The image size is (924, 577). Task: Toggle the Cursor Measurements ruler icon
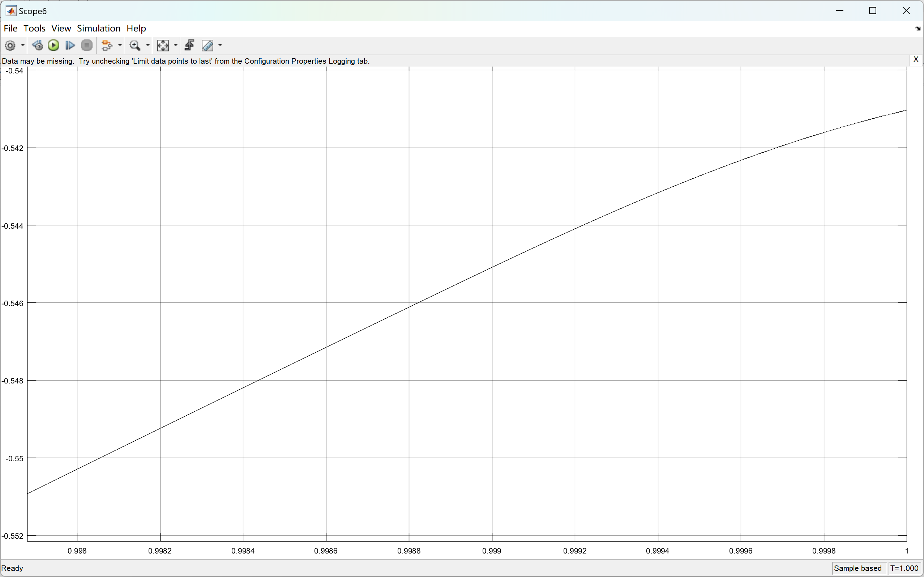tap(208, 46)
